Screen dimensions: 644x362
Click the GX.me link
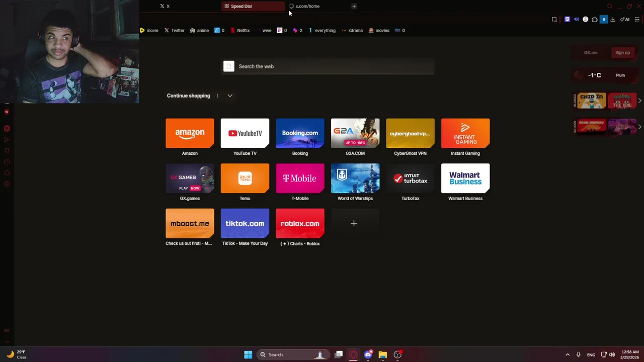pos(591,53)
